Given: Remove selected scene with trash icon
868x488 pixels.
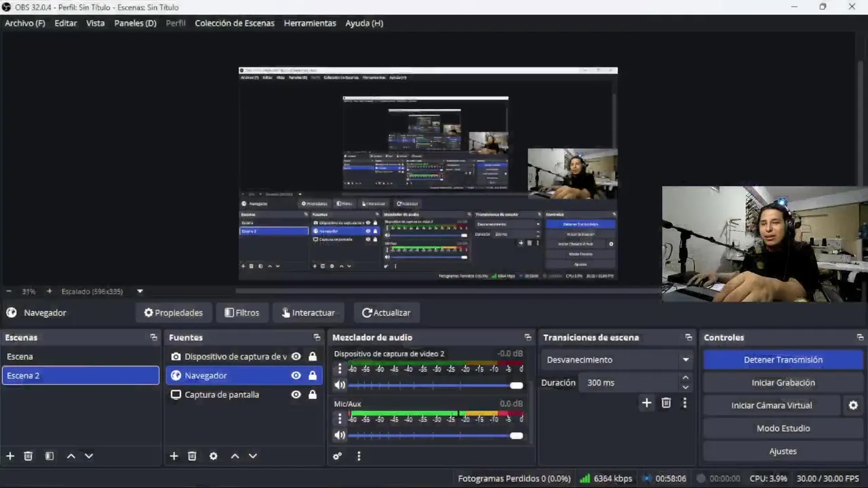Looking at the screenshot, I should (28, 456).
